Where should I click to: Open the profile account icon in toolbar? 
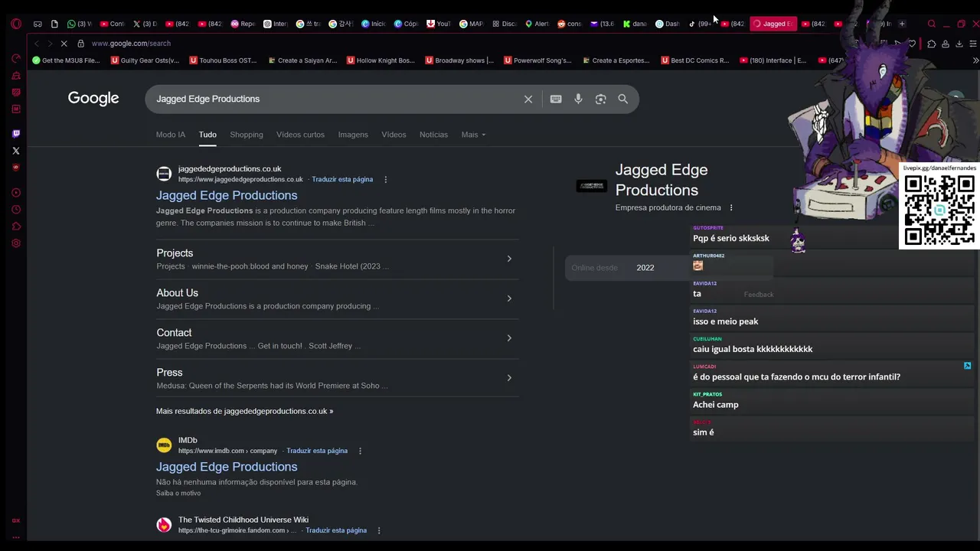(x=946, y=44)
